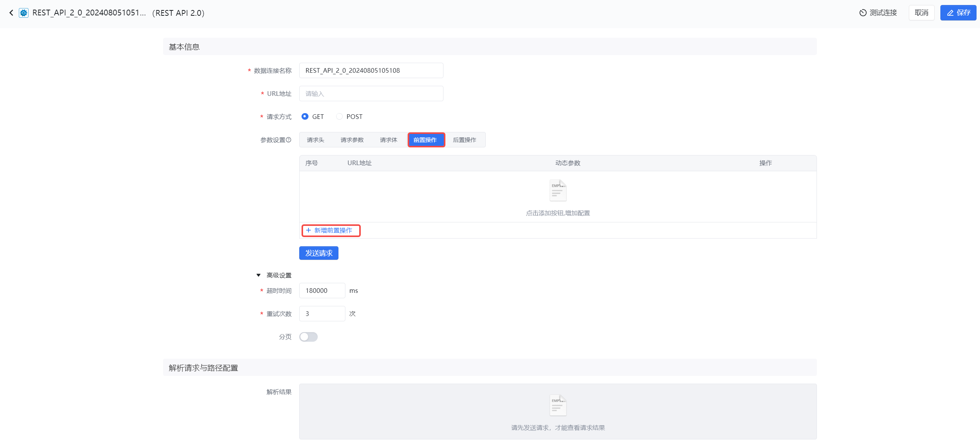Click 测试连接 to test the connection
Screen dimensions: 980x446
coord(878,13)
